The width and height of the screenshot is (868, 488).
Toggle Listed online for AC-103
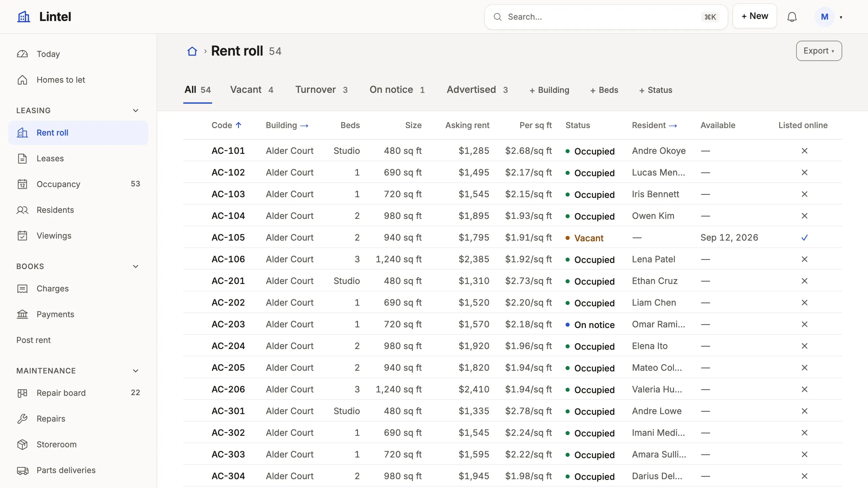804,194
